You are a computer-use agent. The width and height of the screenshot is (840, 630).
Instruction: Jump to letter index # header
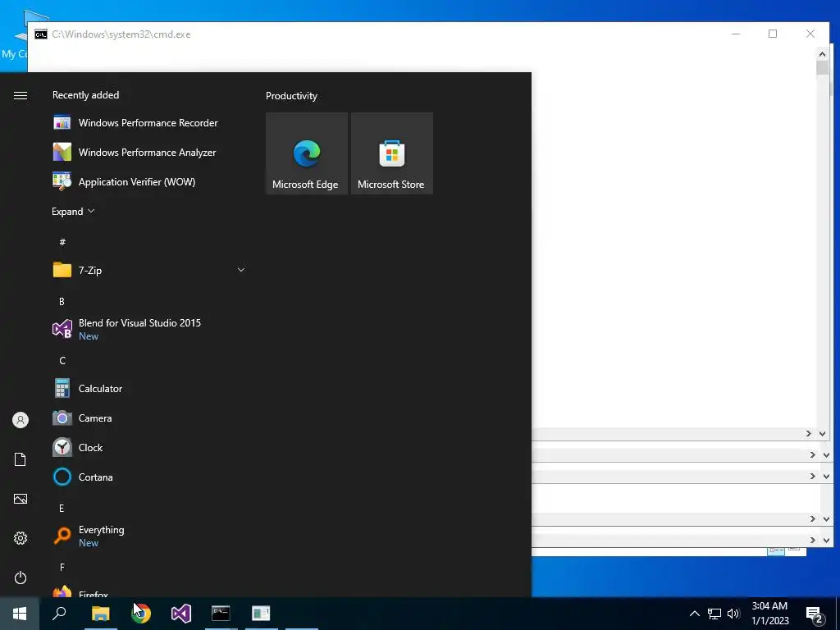pos(62,242)
